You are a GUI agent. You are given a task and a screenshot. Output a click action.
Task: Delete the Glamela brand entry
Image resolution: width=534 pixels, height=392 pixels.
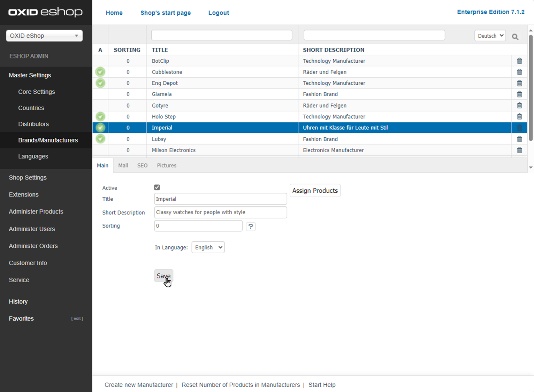tap(519, 94)
